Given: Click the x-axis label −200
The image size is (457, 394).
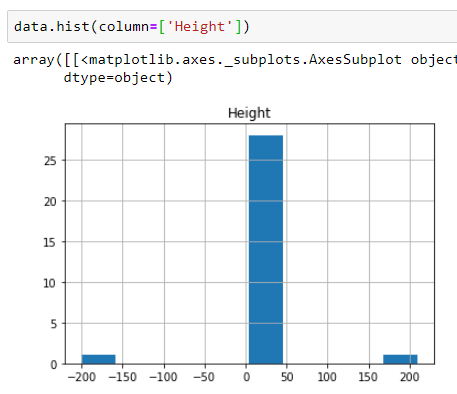Looking at the screenshot, I should (82, 377).
